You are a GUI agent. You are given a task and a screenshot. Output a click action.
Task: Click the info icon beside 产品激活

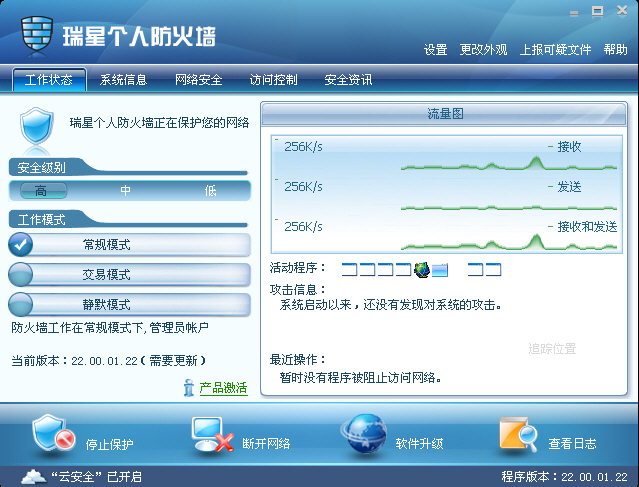tap(188, 388)
